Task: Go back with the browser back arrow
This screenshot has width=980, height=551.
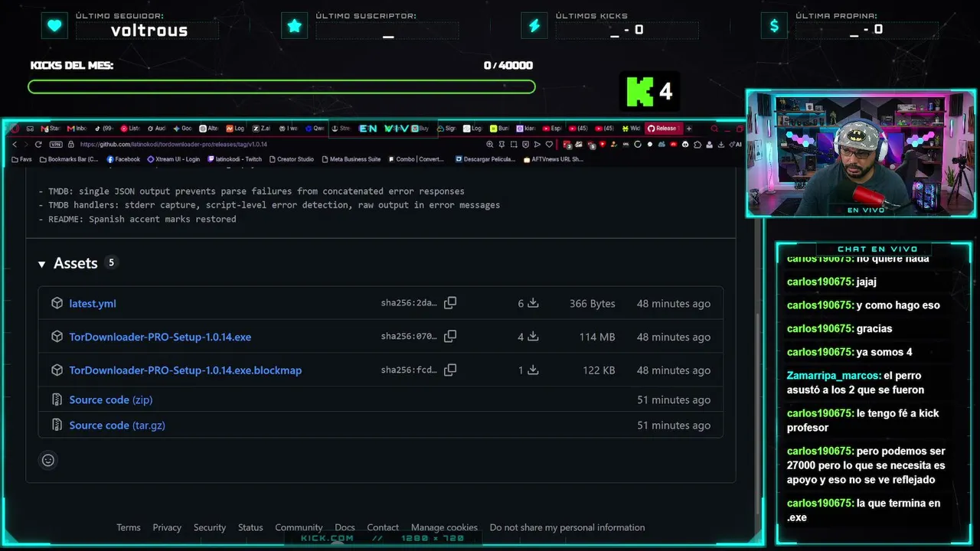Action: (x=15, y=144)
